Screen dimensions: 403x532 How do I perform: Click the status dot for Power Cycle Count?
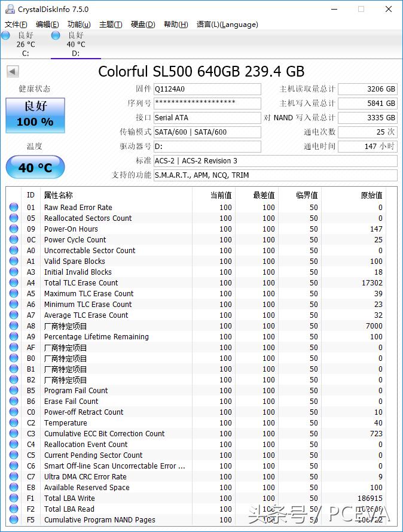point(14,239)
